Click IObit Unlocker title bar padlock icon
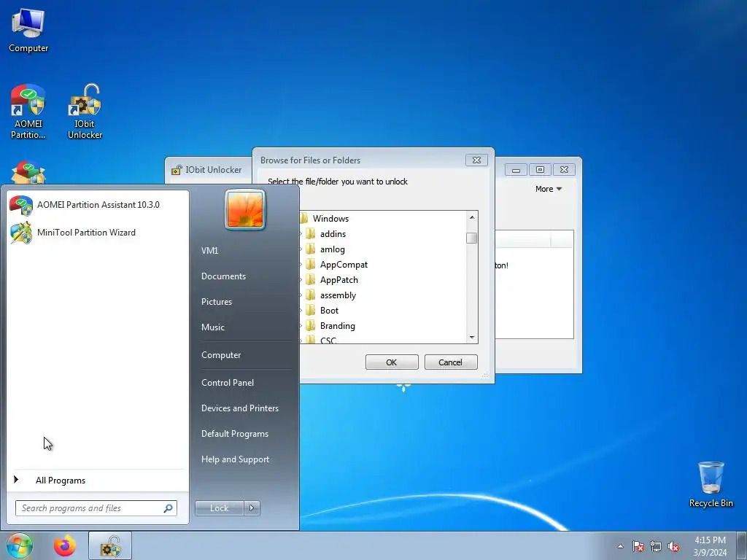This screenshot has width=747, height=560. pyautogui.click(x=177, y=170)
